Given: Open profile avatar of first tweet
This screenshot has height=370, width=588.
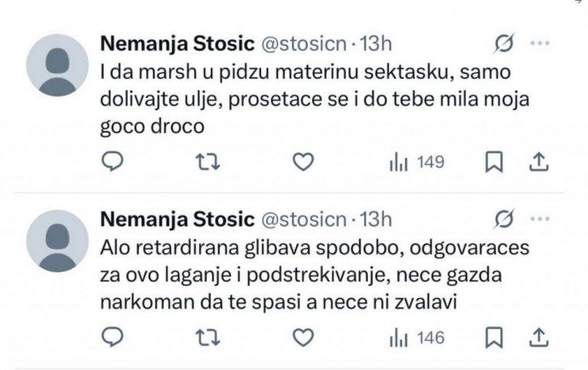Looking at the screenshot, I should 57,65.
